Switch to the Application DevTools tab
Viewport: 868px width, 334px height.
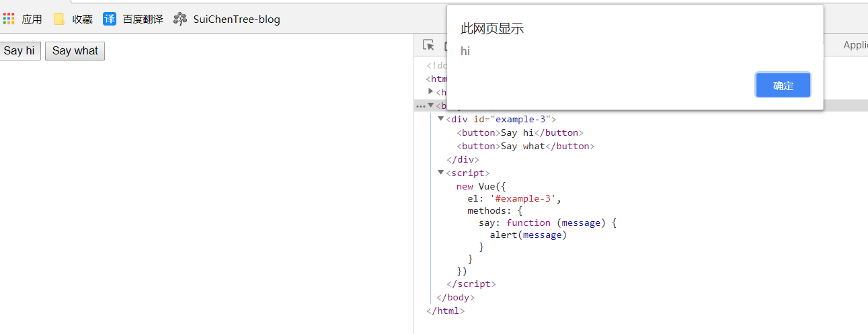coord(855,45)
